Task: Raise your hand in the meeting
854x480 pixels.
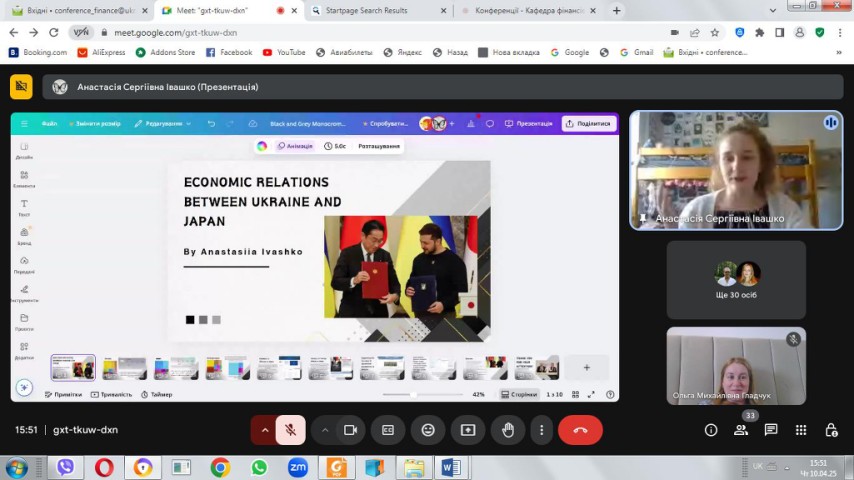Action: 508,430
